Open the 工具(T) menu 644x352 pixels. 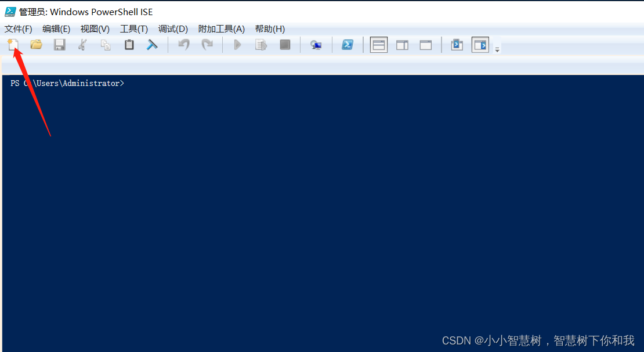coord(134,29)
